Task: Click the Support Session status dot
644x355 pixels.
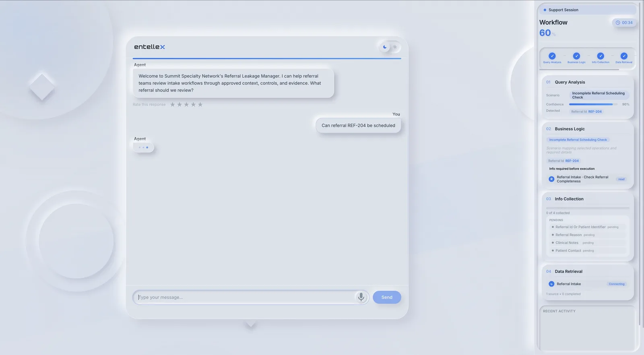Action: click(x=545, y=10)
